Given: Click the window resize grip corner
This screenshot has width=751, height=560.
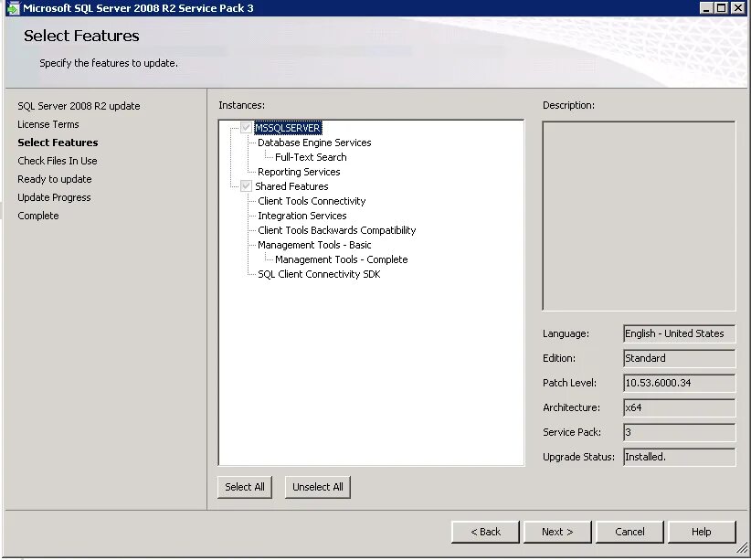Looking at the screenshot, I should [x=742, y=547].
